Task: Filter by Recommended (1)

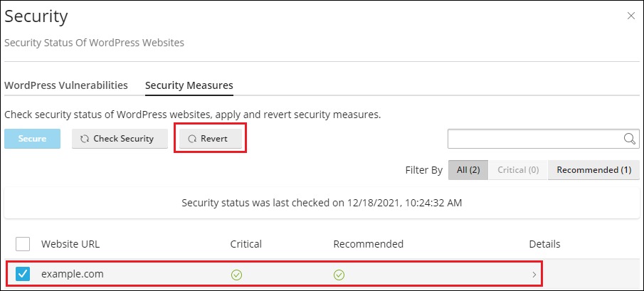Action: click(593, 170)
